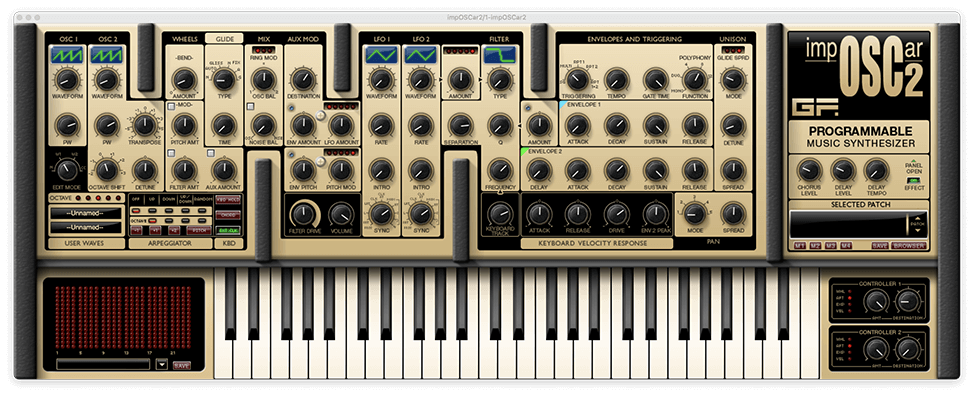Click the Volume knob
Viewport: 973px width, 394px height.
pyautogui.click(x=341, y=214)
